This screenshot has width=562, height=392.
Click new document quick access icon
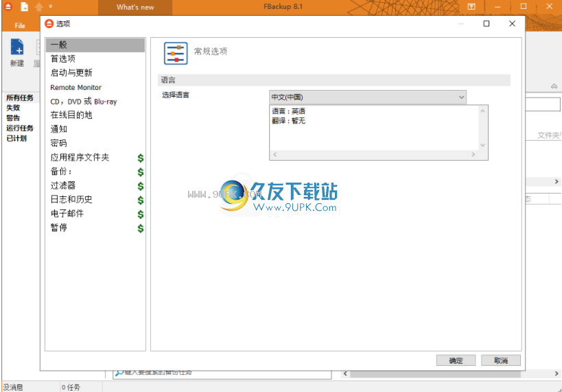[x=24, y=6]
